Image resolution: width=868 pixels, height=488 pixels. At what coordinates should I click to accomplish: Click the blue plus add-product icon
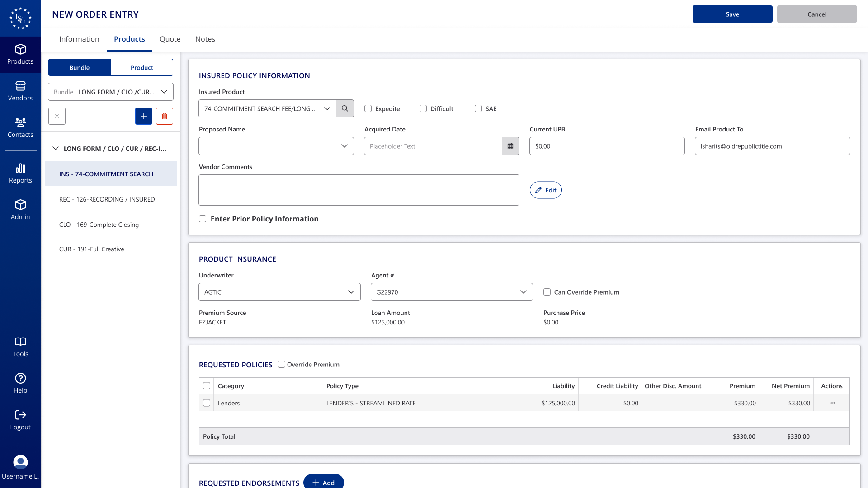point(144,116)
